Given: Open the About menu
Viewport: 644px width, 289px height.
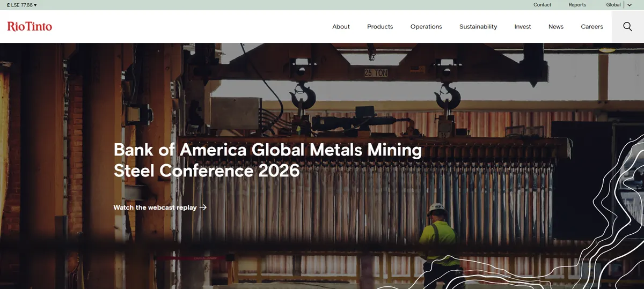Looking at the screenshot, I should [x=341, y=26].
